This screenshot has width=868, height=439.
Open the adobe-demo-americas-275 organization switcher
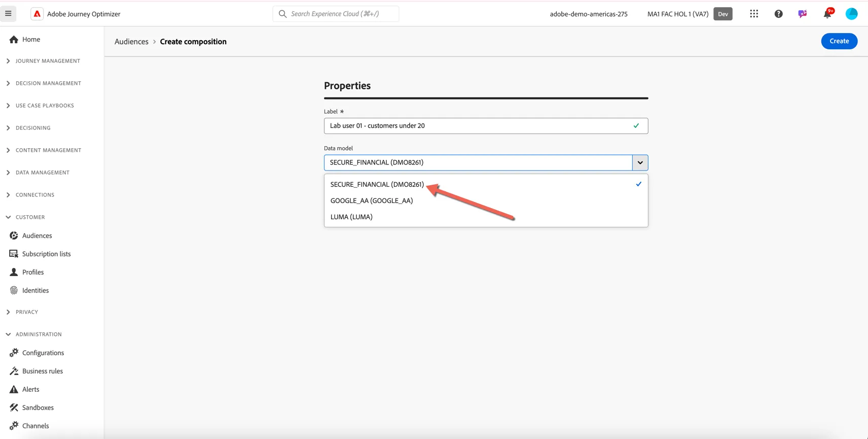pyautogui.click(x=589, y=14)
